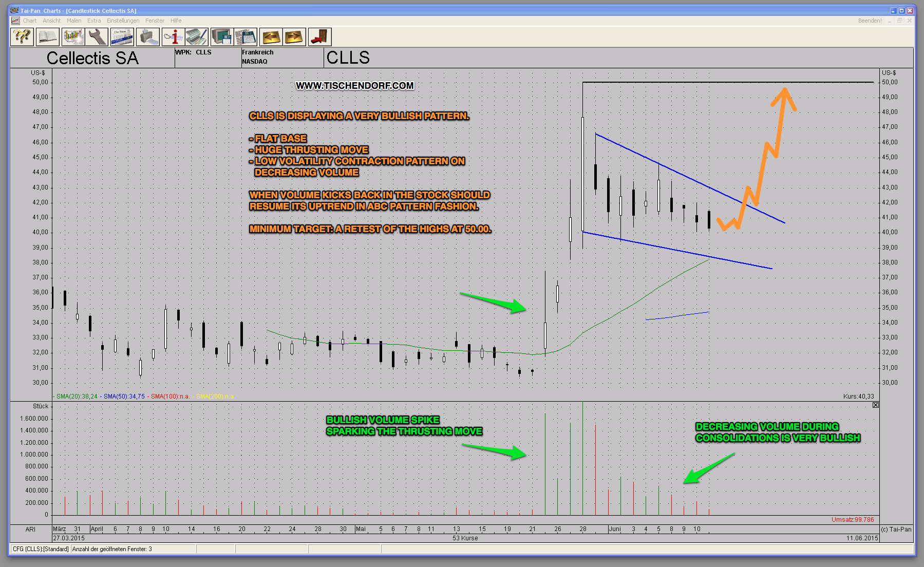Click the printer icon
Image resolution: width=924 pixels, height=567 pixels.
(x=147, y=37)
